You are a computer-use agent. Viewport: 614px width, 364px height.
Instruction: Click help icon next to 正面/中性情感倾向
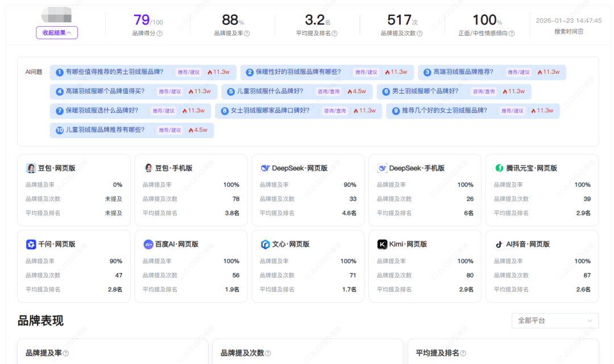tap(512, 34)
